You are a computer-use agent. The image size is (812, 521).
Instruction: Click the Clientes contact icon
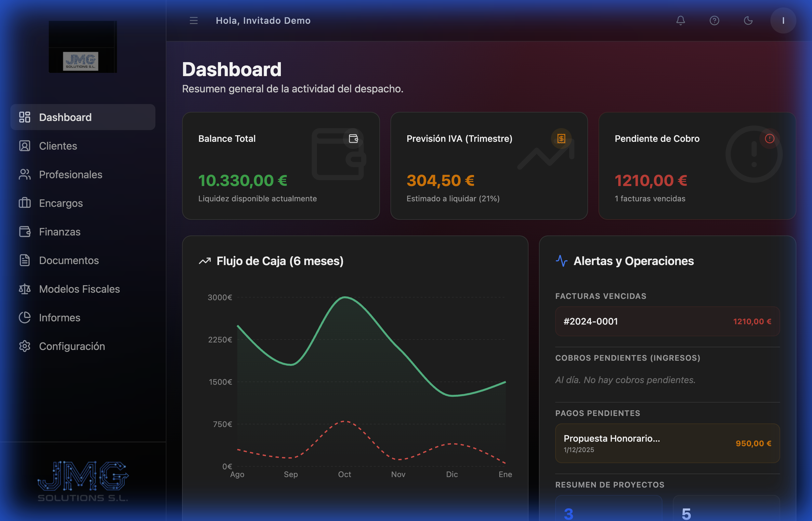(x=25, y=146)
